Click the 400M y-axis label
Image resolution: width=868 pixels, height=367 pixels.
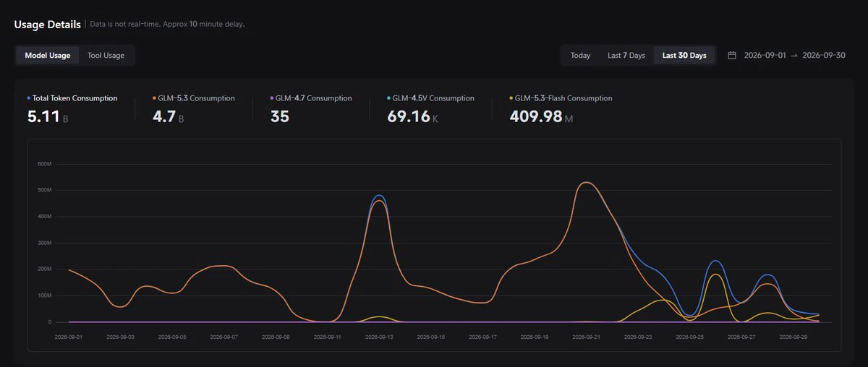pyautogui.click(x=44, y=217)
